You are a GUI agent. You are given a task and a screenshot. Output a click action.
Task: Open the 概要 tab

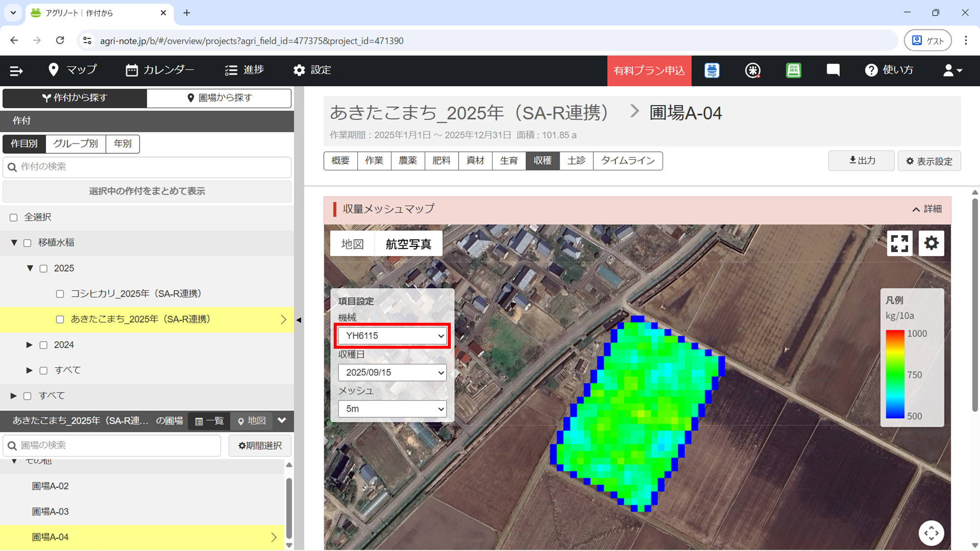(x=341, y=161)
